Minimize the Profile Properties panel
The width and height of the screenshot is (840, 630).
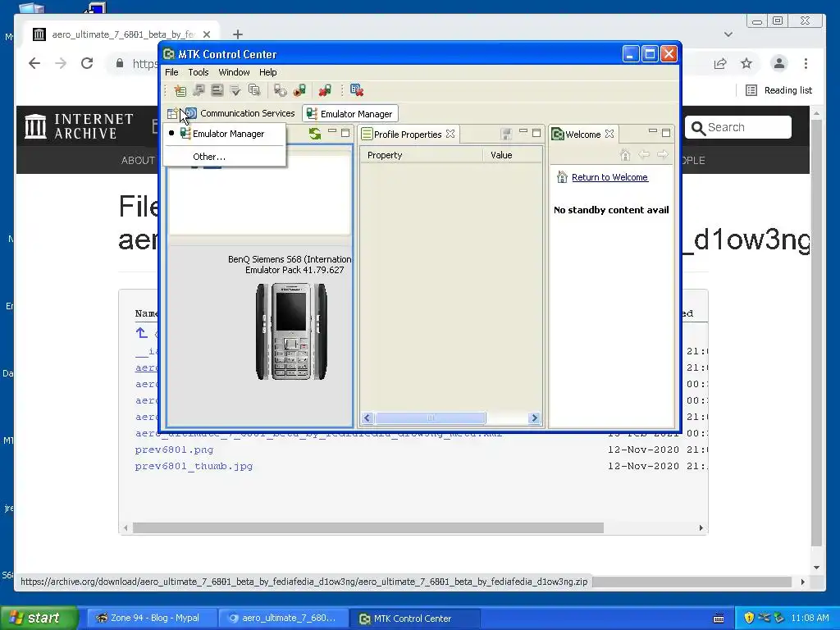click(x=523, y=132)
